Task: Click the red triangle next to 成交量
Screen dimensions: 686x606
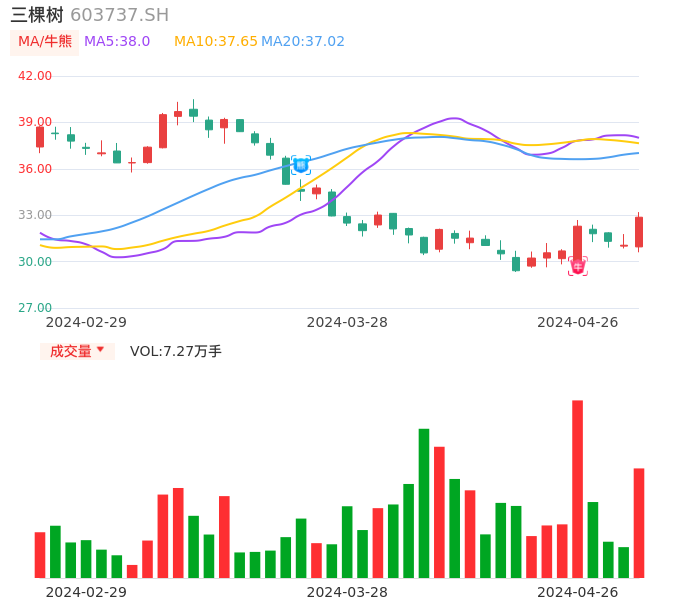Action: [x=100, y=350]
